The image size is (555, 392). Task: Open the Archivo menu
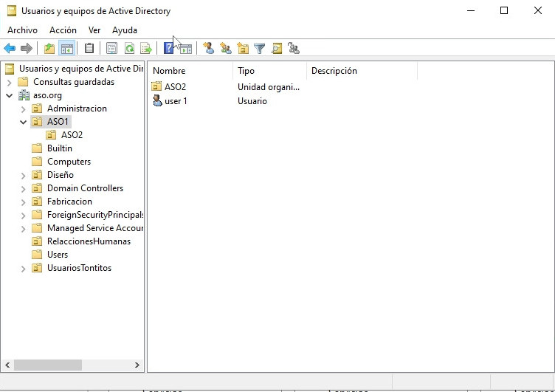(22, 30)
